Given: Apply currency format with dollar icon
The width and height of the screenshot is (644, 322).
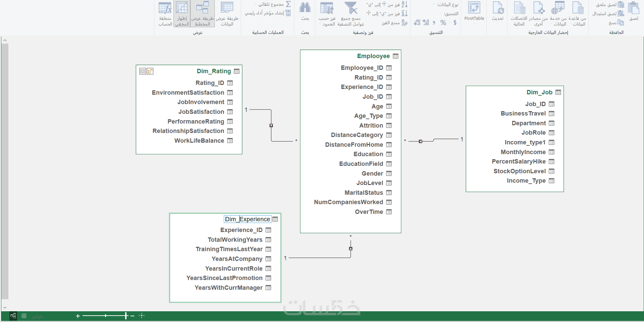Looking at the screenshot, I should (455, 22).
